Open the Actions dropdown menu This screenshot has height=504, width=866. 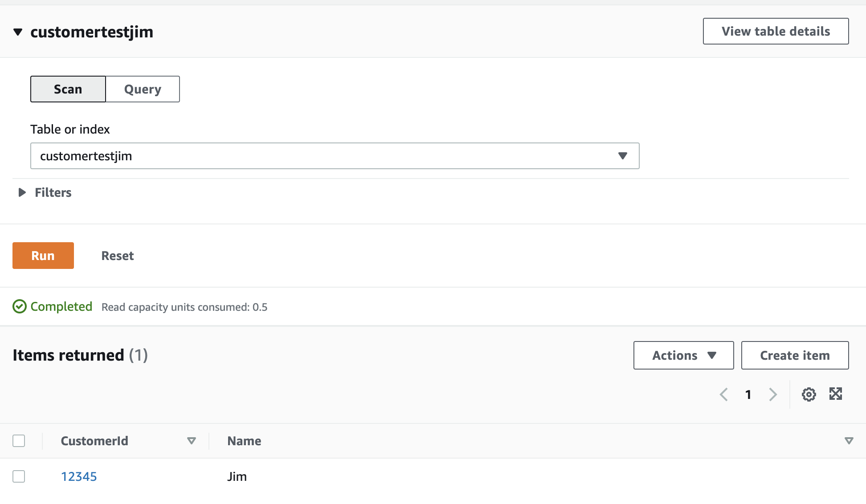click(683, 355)
